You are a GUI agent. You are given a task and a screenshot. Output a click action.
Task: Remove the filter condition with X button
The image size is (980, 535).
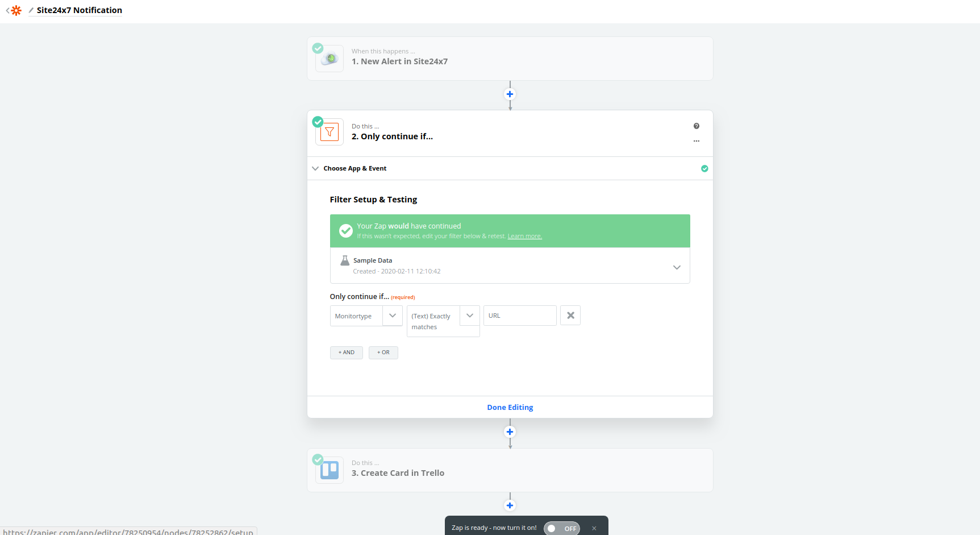point(570,316)
